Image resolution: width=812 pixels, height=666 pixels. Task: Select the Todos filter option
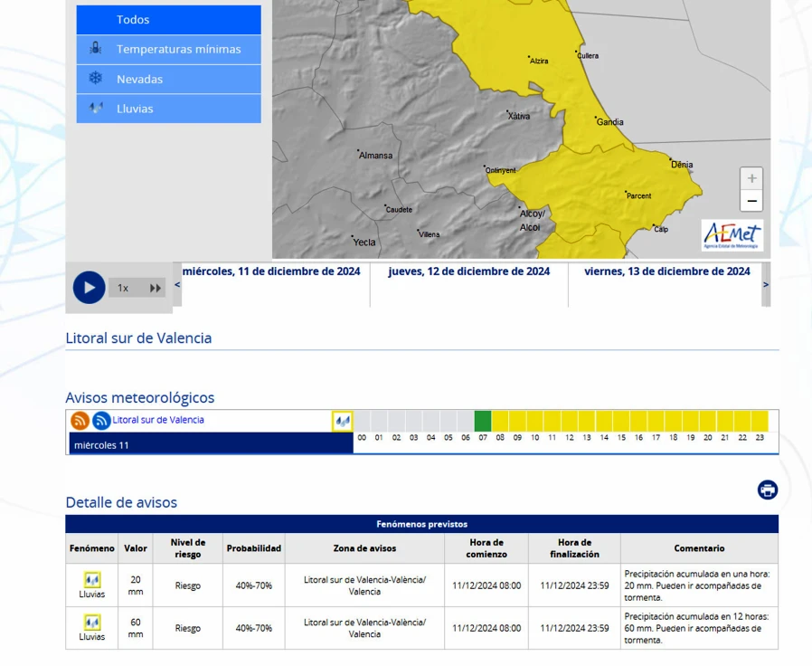point(169,20)
